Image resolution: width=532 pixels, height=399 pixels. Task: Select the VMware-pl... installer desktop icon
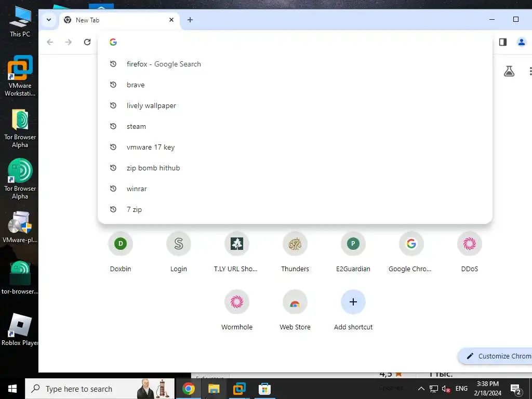[x=20, y=228]
